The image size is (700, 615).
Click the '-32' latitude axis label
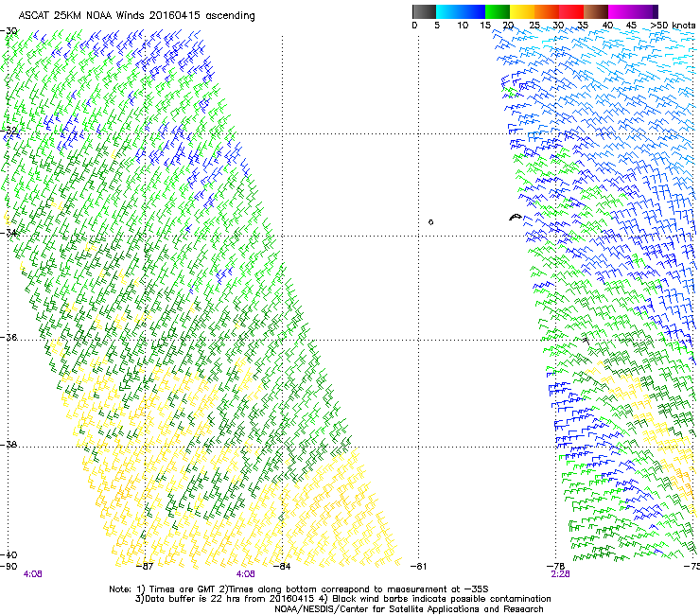coord(9,131)
